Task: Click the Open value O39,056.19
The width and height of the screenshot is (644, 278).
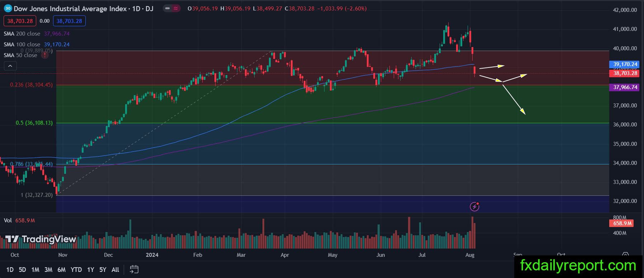Action: point(203,8)
